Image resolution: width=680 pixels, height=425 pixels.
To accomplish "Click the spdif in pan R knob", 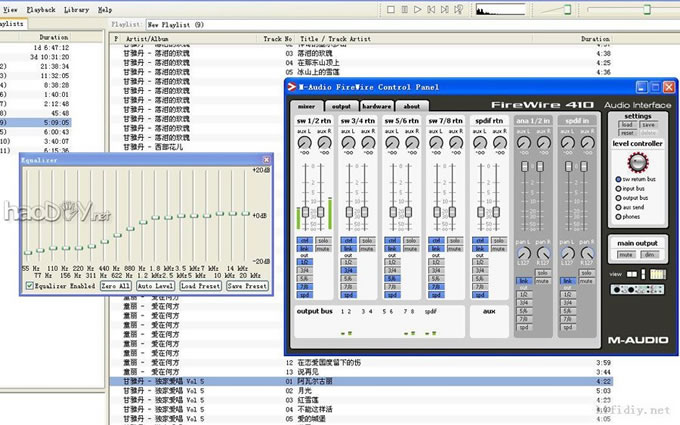I will point(589,252).
